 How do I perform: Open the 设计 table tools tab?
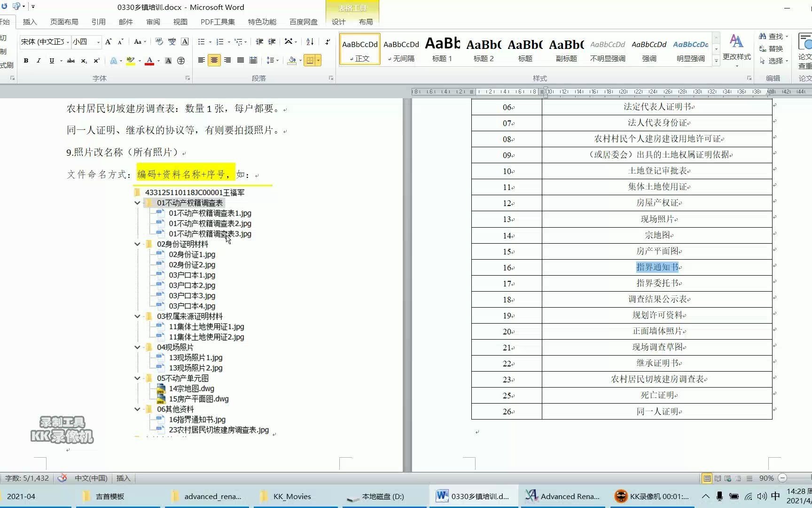(x=338, y=22)
